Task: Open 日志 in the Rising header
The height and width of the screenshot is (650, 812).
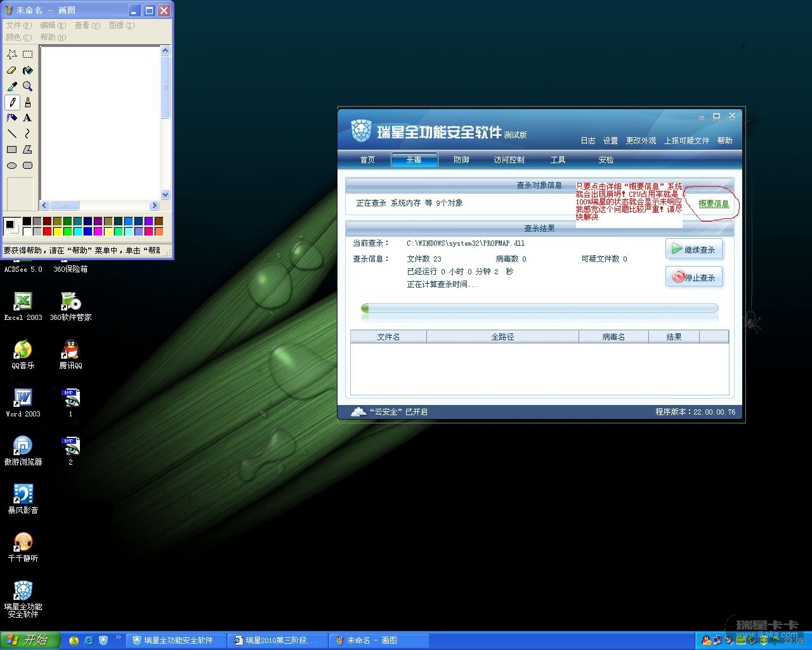Action: 588,141
